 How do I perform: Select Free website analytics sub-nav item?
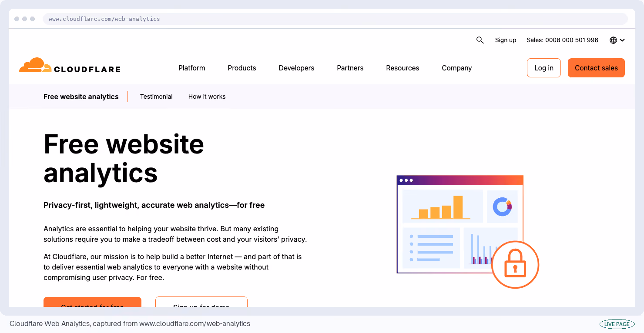point(81,97)
